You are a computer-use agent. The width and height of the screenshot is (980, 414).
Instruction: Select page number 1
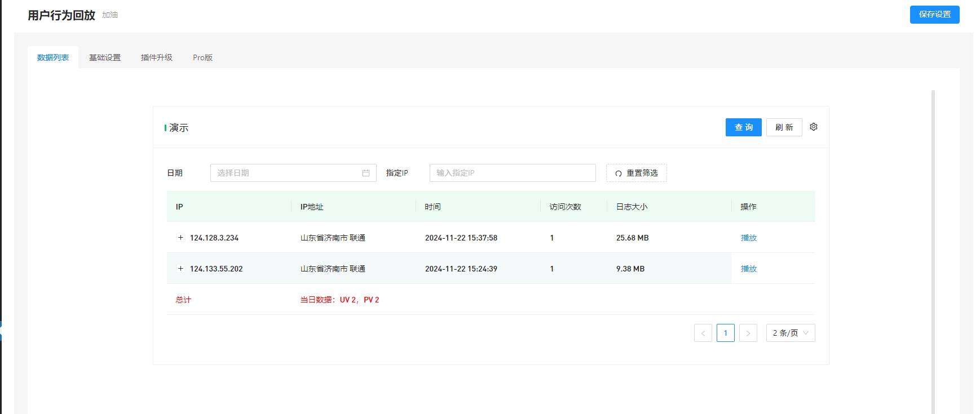[x=725, y=333]
